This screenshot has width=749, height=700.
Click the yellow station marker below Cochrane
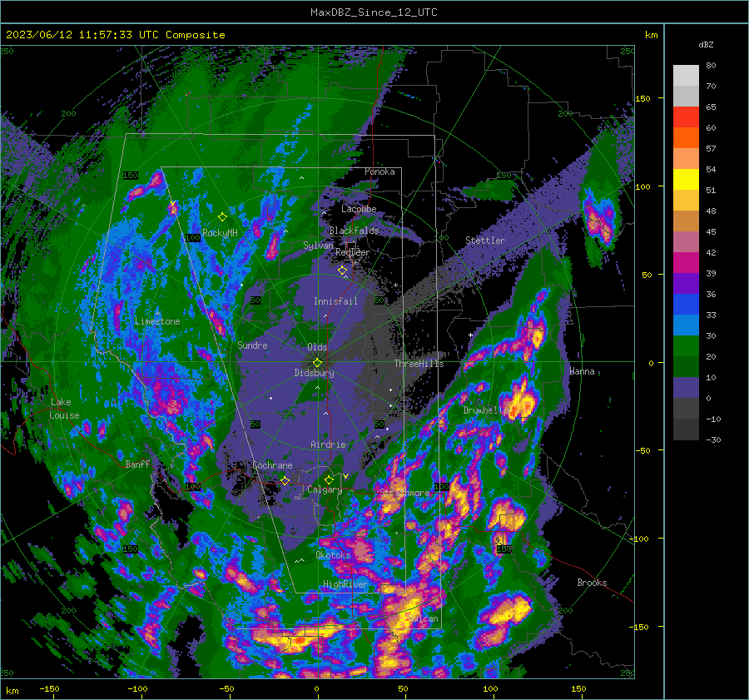pos(285,481)
